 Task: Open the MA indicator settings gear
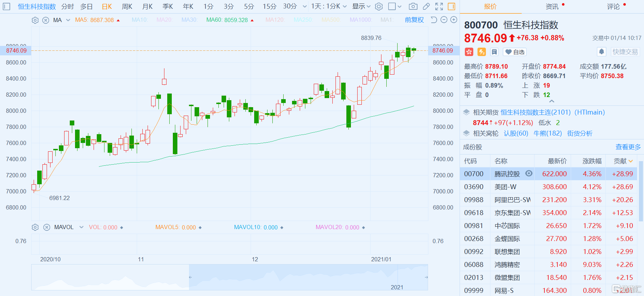35,20
